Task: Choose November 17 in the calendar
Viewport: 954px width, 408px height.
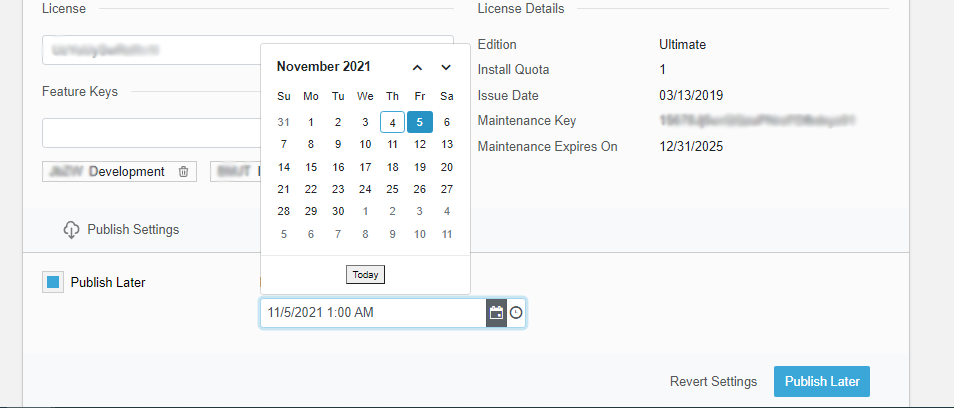Action: point(365,167)
